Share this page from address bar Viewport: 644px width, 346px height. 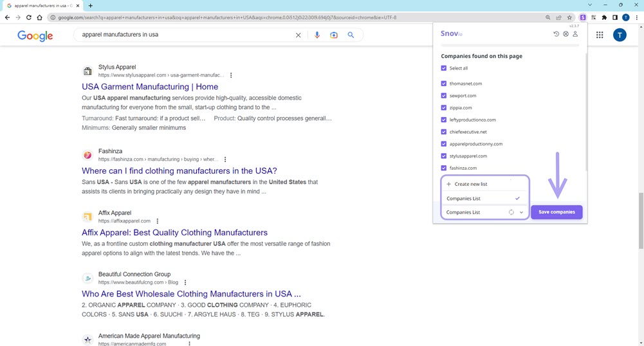click(x=558, y=17)
